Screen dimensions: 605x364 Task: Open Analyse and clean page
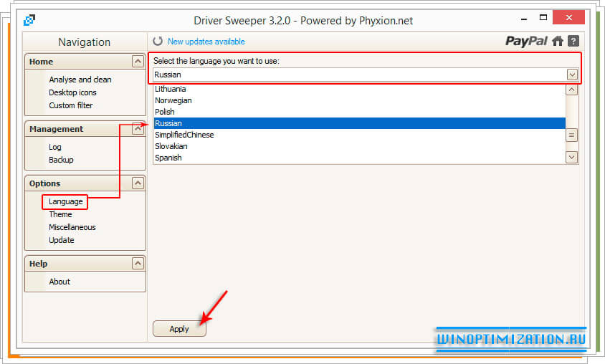click(x=80, y=80)
